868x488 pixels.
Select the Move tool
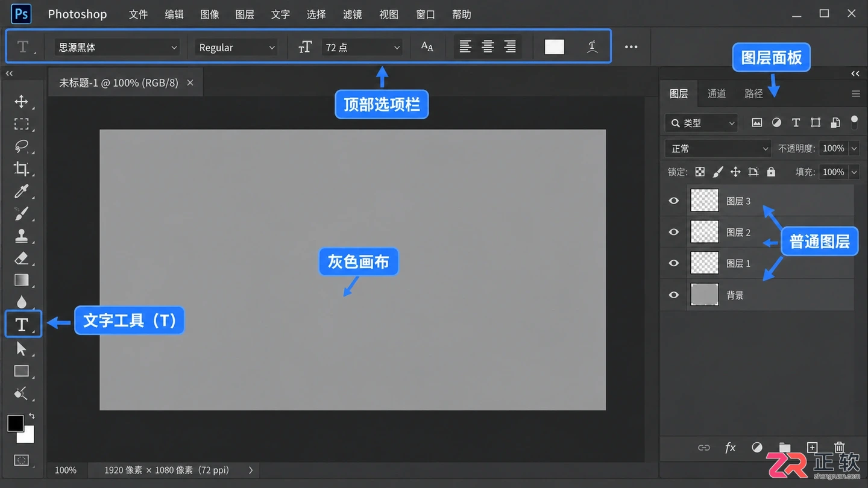tap(22, 101)
